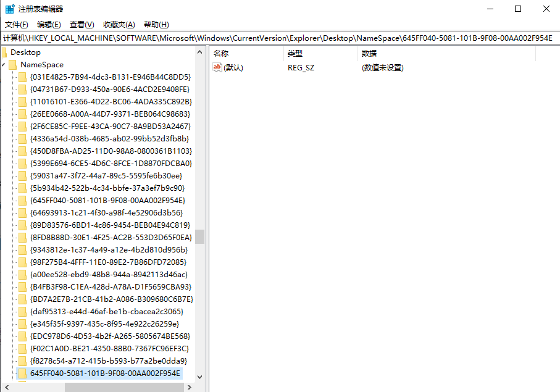The height and width of the screenshot is (392, 560).
Task: Click the folder icon of the NameSpace key
Action: pos(12,65)
